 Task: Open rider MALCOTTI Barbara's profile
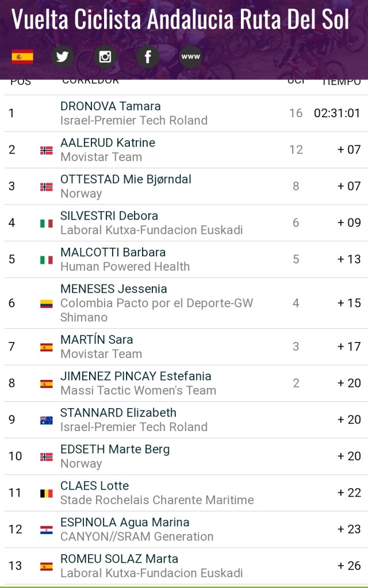point(113,252)
